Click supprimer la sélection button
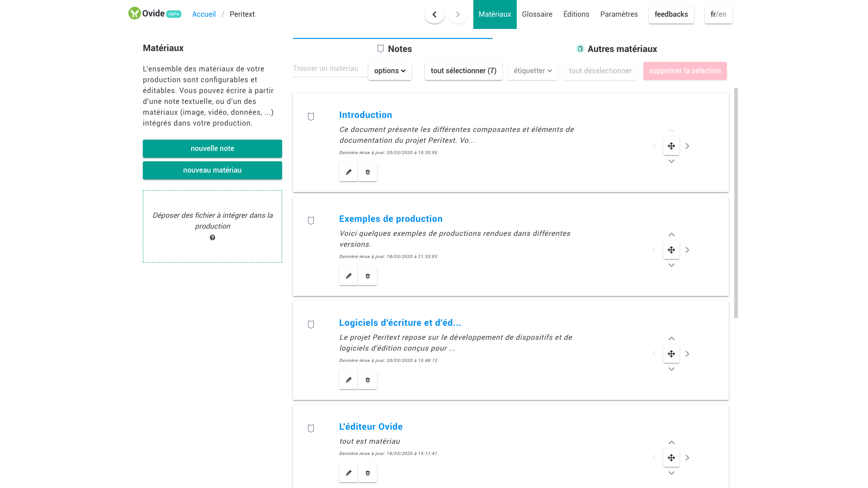The width and height of the screenshot is (868, 488). coord(685,71)
